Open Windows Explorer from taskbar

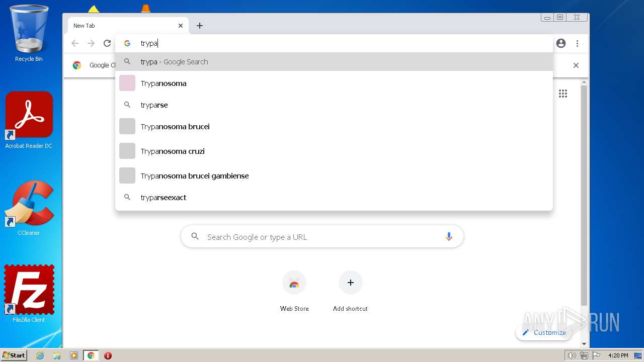pyautogui.click(x=57, y=355)
